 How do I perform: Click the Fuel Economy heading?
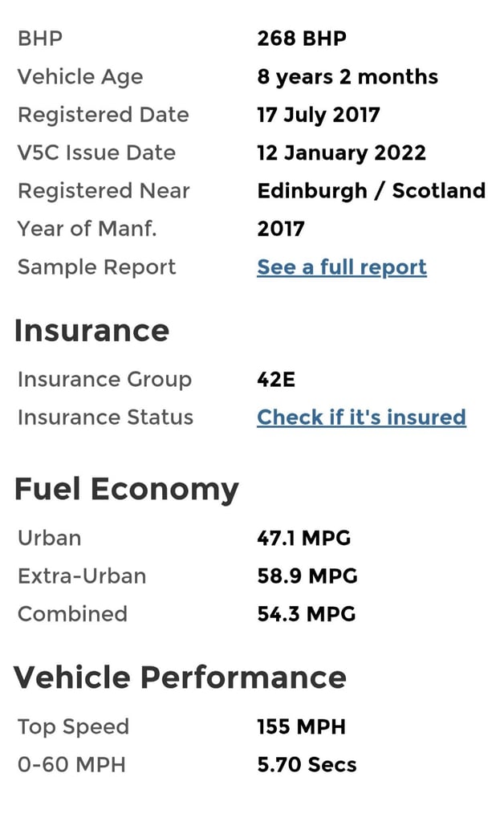coord(126,490)
